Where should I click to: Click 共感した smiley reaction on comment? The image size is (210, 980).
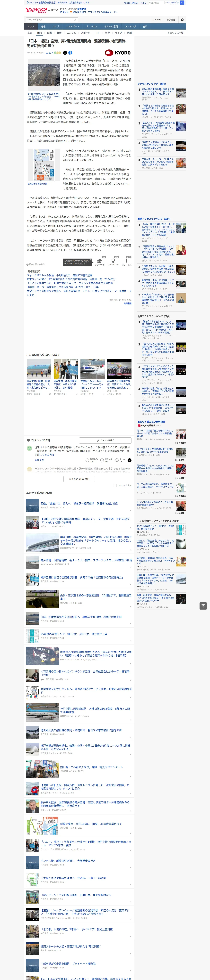(92, 460)
